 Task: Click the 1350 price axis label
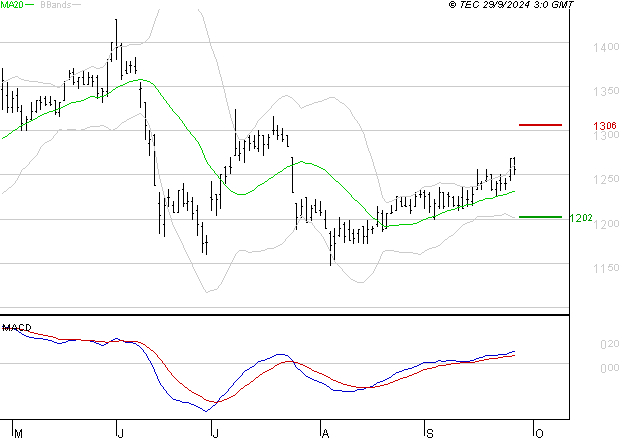pos(606,91)
